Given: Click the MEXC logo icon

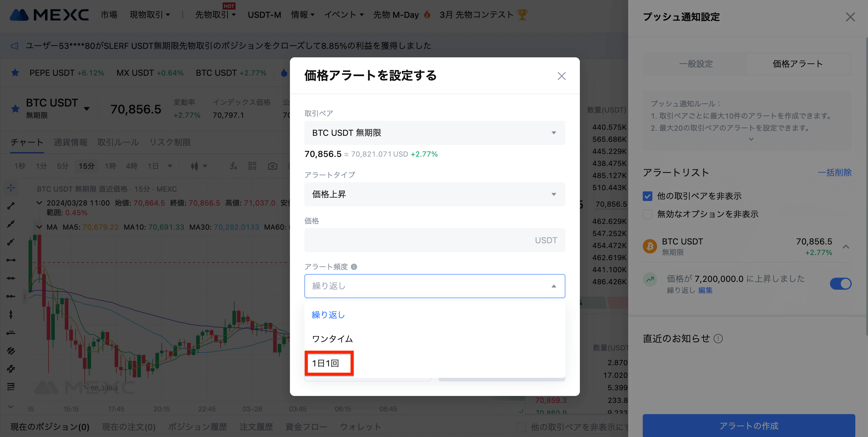Looking at the screenshot, I should coord(19,15).
